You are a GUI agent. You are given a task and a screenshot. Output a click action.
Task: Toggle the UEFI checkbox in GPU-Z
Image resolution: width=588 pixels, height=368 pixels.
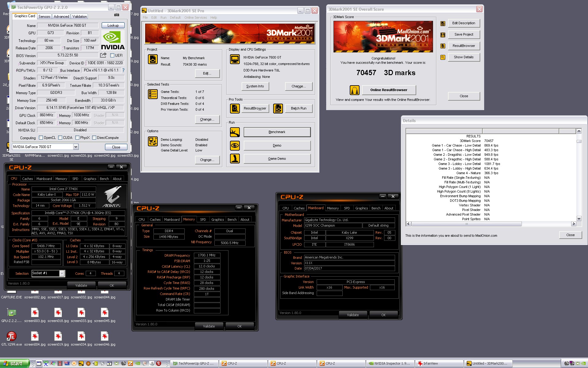pyautogui.click(x=112, y=56)
